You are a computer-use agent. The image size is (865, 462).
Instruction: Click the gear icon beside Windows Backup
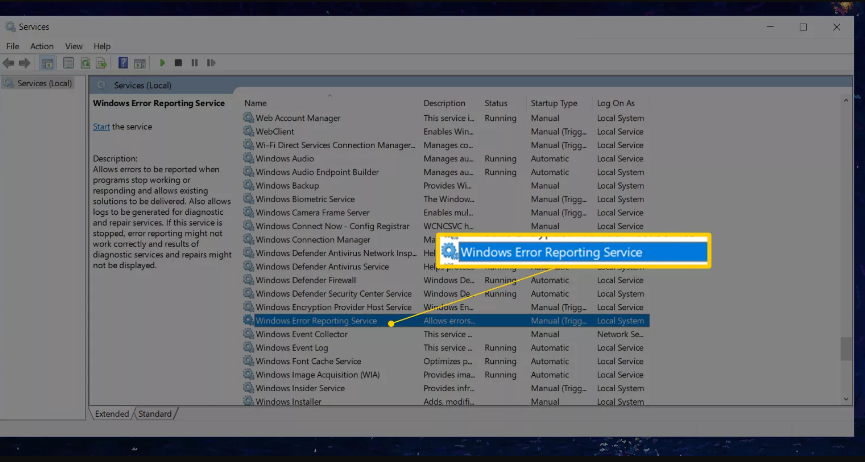click(x=248, y=185)
